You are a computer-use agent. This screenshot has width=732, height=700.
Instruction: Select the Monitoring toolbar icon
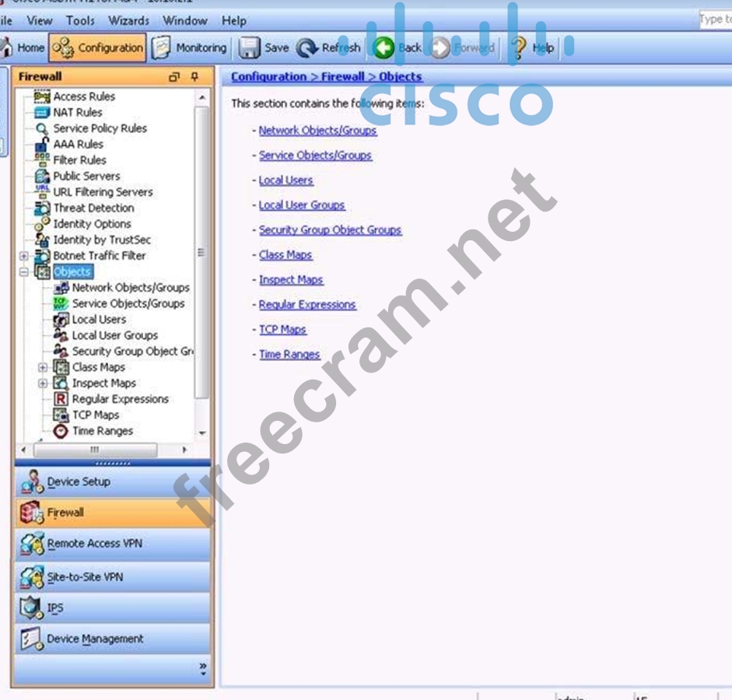[x=162, y=48]
